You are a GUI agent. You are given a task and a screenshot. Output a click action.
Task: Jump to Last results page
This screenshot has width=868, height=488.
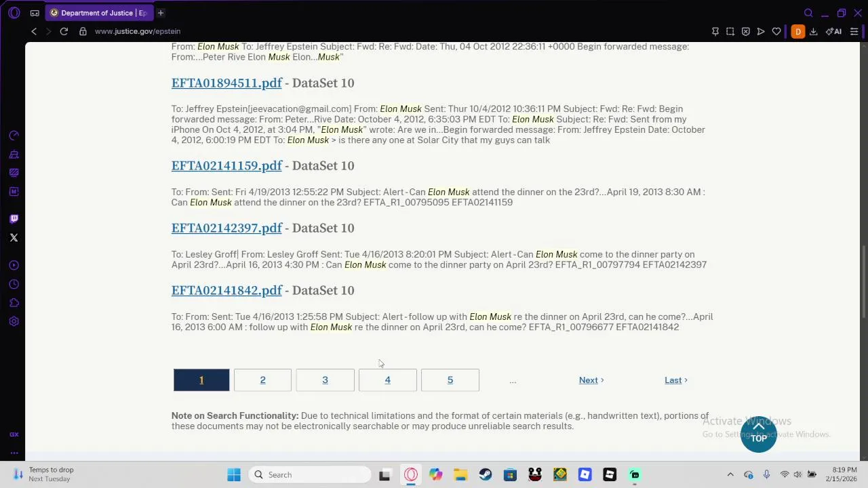click(x=675, y=380)
